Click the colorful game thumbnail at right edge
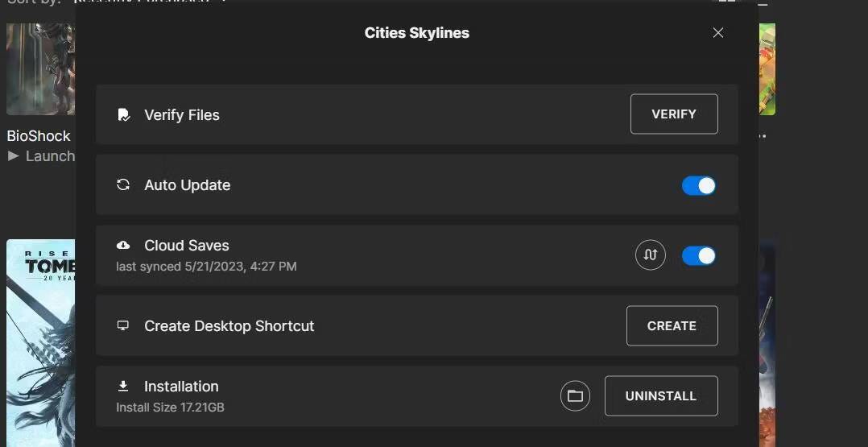The width and height of the screenshot is (868, 447). point(767,68)
